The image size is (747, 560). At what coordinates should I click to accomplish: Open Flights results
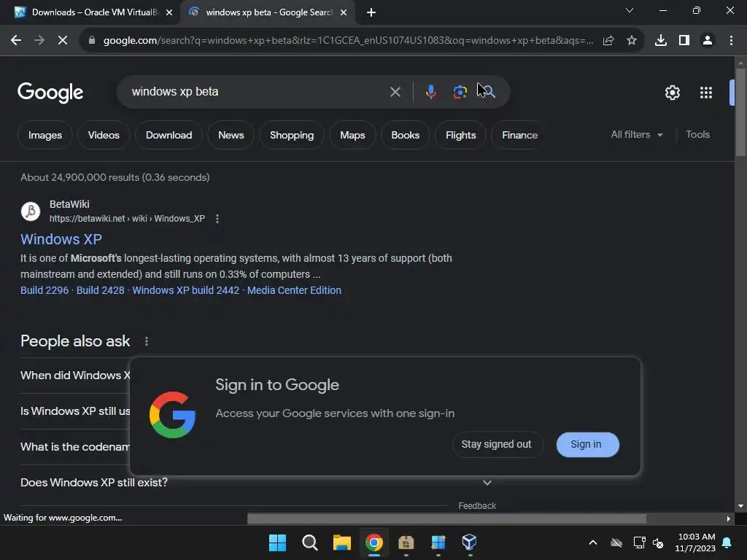(461, 135)
